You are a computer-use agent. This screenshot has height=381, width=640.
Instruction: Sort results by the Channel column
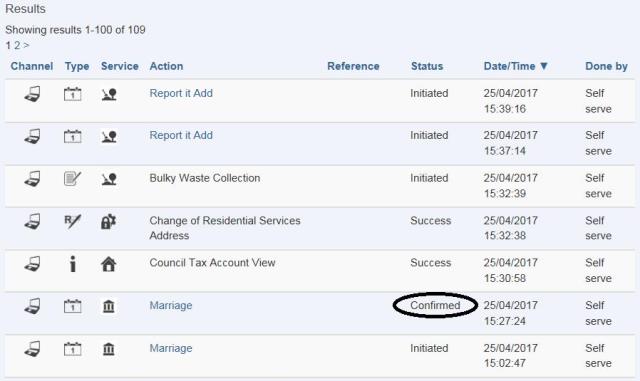[x=32, y=66]
